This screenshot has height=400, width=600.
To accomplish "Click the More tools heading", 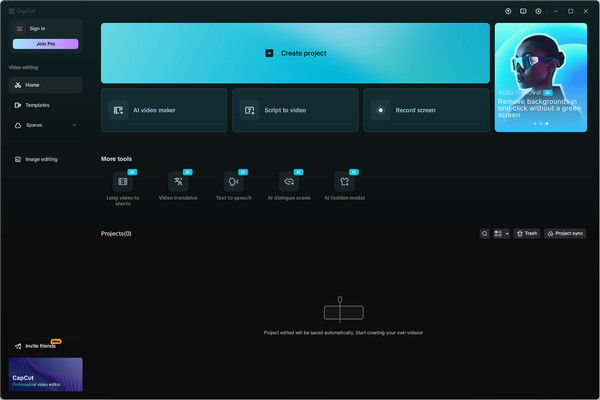I will click(x=116, y=159).
